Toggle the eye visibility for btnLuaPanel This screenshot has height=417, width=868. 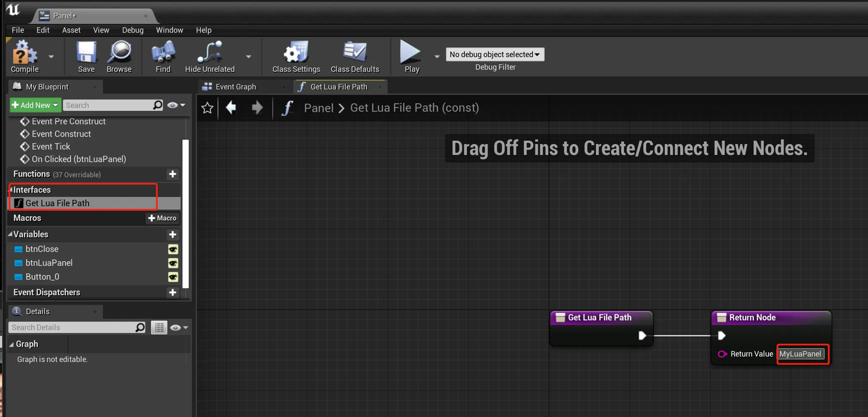173,263
